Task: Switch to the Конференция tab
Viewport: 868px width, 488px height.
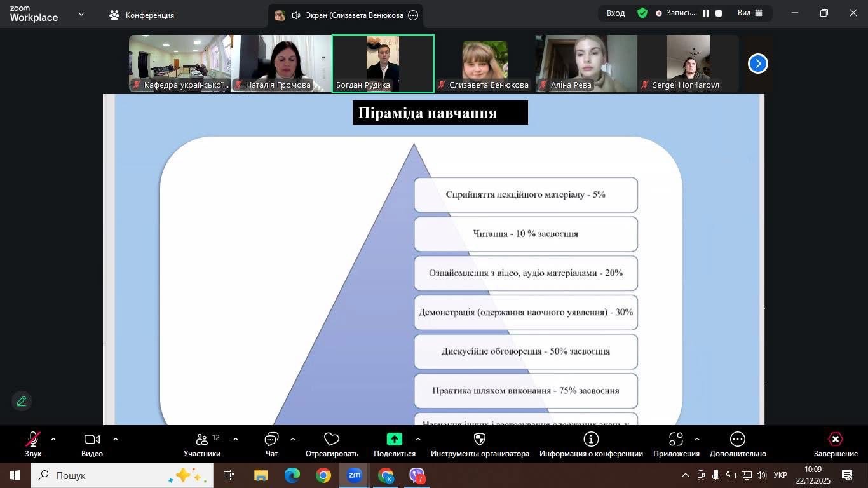Action: [142, 15]
